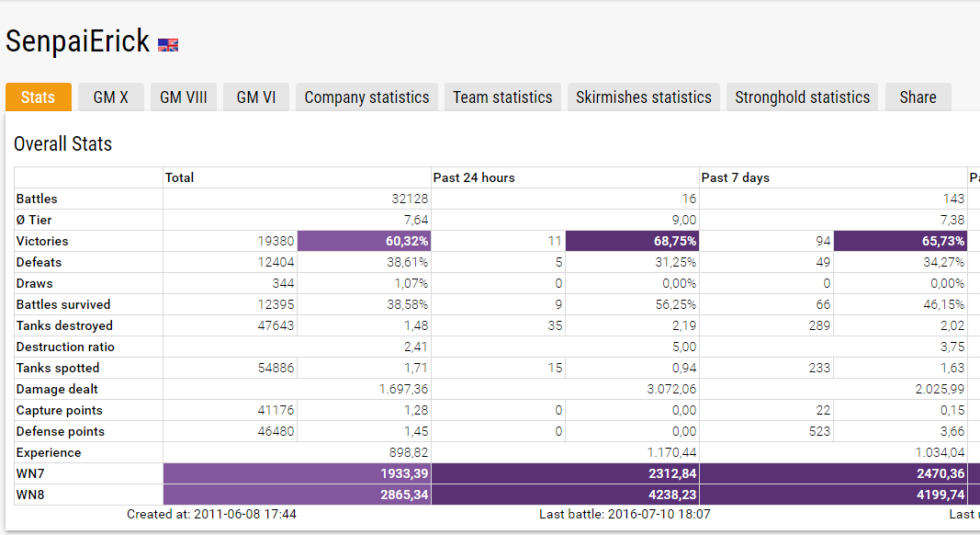
Task: Click 24-hour damage dealt value 3.072,06
Action: pyautogui.click(x=672, y=389)
